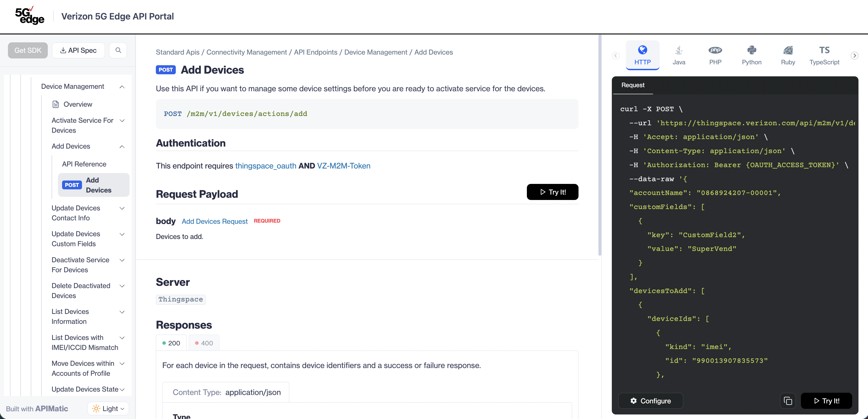Download the API Spec
The width and height of the screenshot is (868, 419).
click(x=78, y=50)
